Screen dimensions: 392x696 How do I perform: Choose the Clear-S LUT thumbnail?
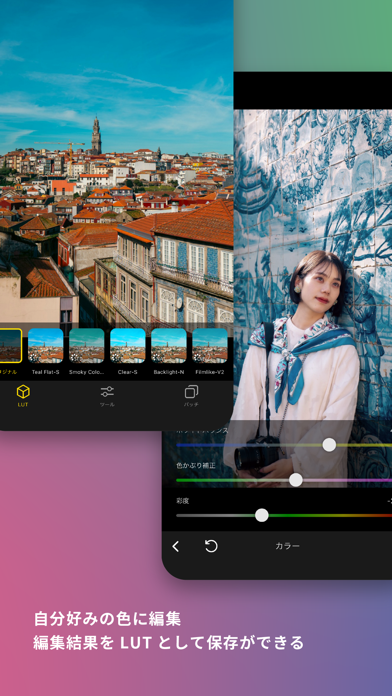click(128, 346)
